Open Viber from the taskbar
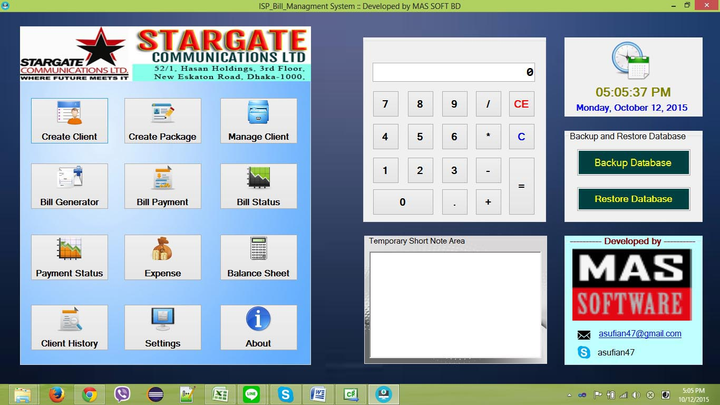 point(122,394)
